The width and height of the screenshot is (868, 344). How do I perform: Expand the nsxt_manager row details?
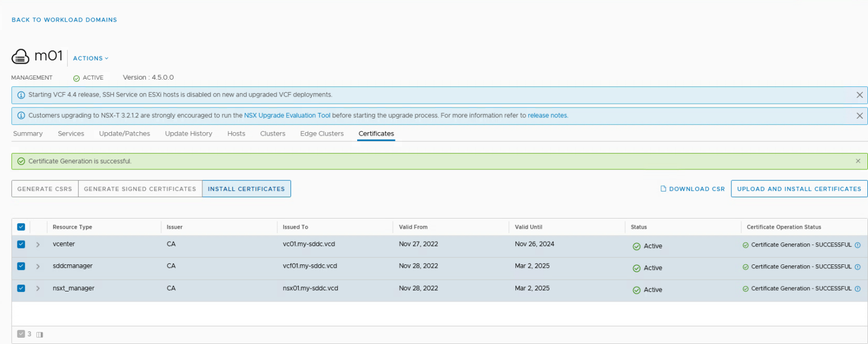[38, 288]
